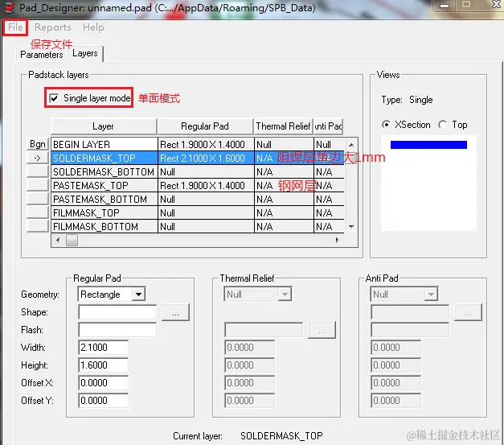
Task: Open the Reports menu
Action: pos(53,27)
